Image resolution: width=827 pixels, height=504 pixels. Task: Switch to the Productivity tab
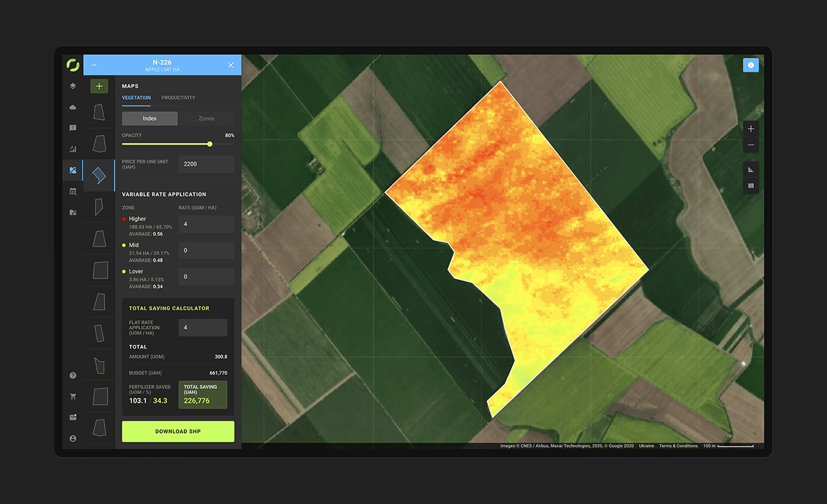[x=178, y=98]
